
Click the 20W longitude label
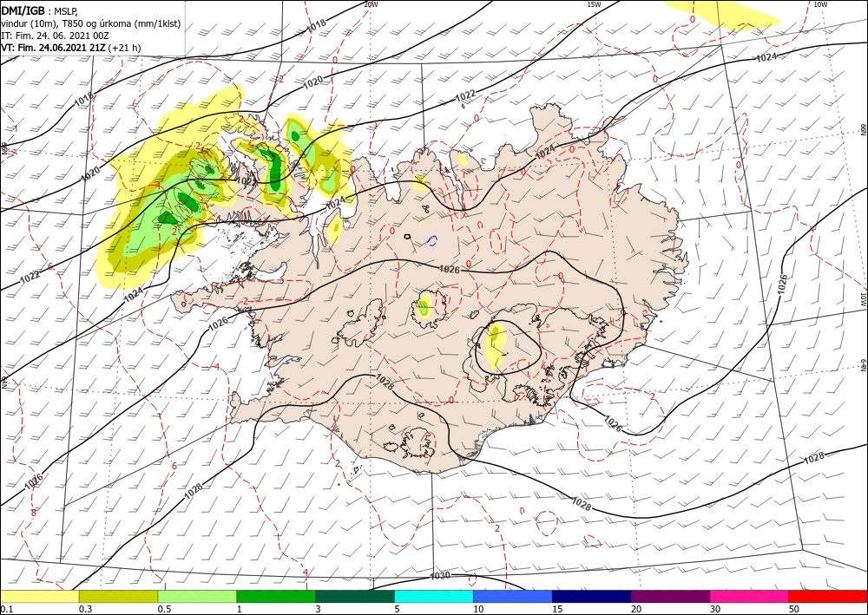pos(371,3)
